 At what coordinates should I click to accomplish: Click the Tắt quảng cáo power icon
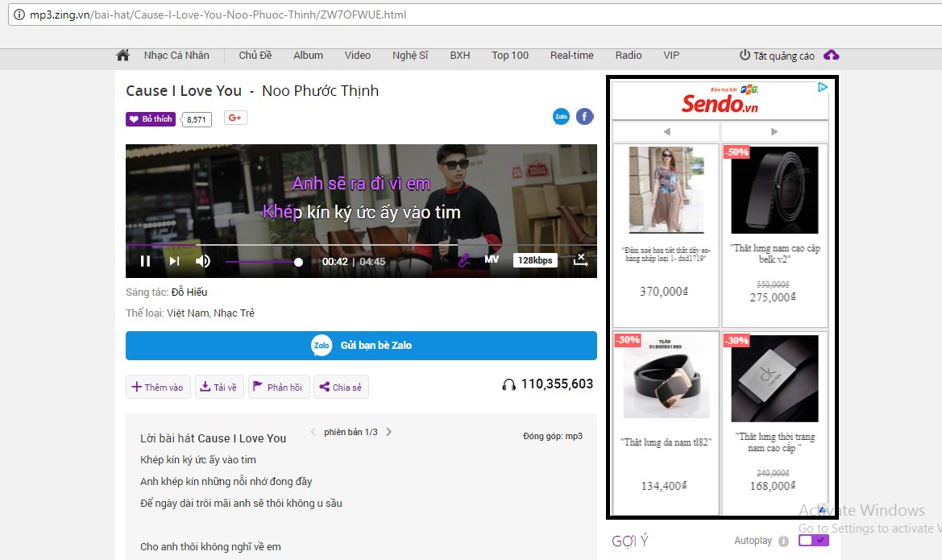pyautogui.click(x=745, y=56)
